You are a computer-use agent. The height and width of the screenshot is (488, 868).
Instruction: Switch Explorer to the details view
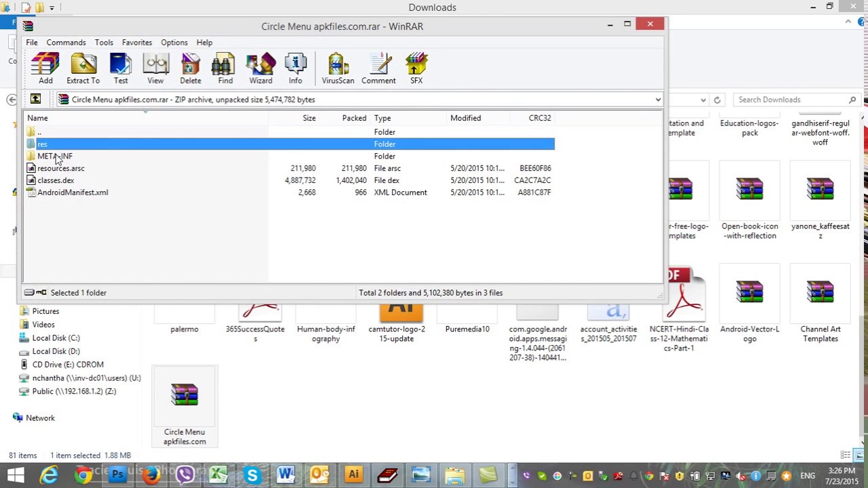[845, 455]
